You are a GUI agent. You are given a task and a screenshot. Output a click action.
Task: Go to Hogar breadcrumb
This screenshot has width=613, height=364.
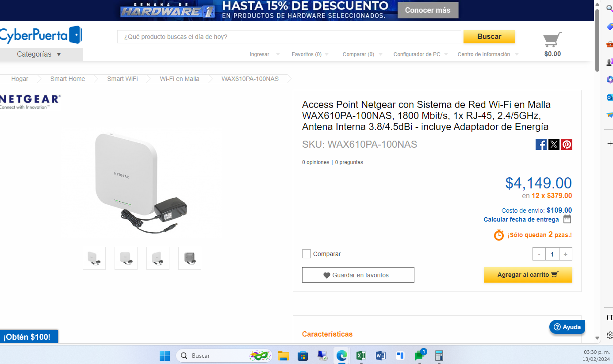coord(19,79)
